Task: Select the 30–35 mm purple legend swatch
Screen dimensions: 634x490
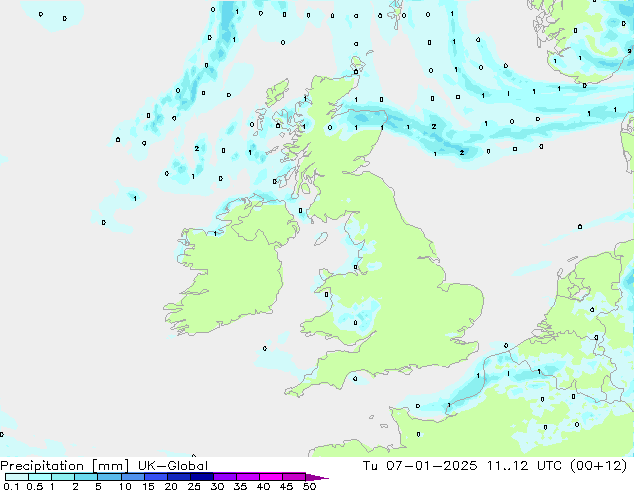Action: (224, 477)
